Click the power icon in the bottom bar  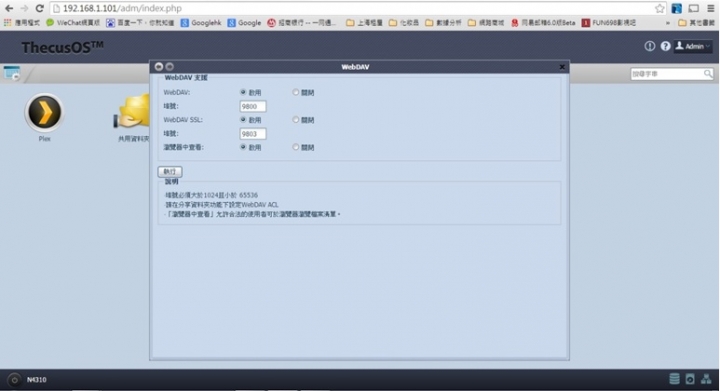pyautogui.click(x=14, y=380)
